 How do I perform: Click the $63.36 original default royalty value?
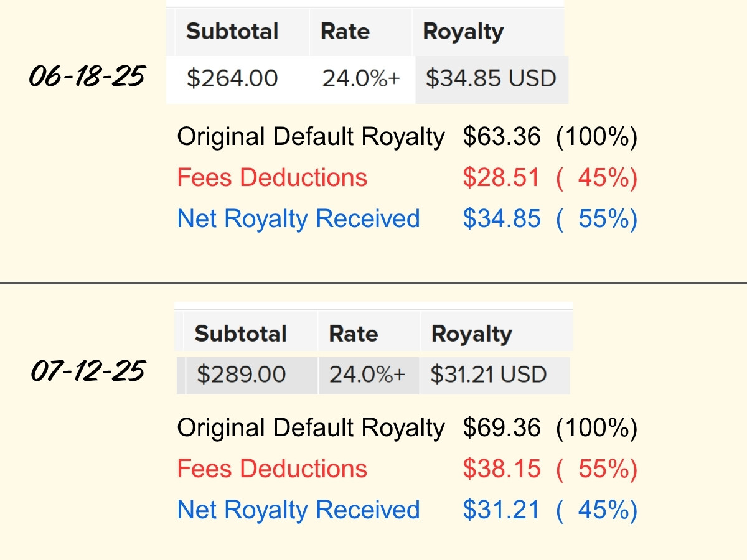(501, 137)
